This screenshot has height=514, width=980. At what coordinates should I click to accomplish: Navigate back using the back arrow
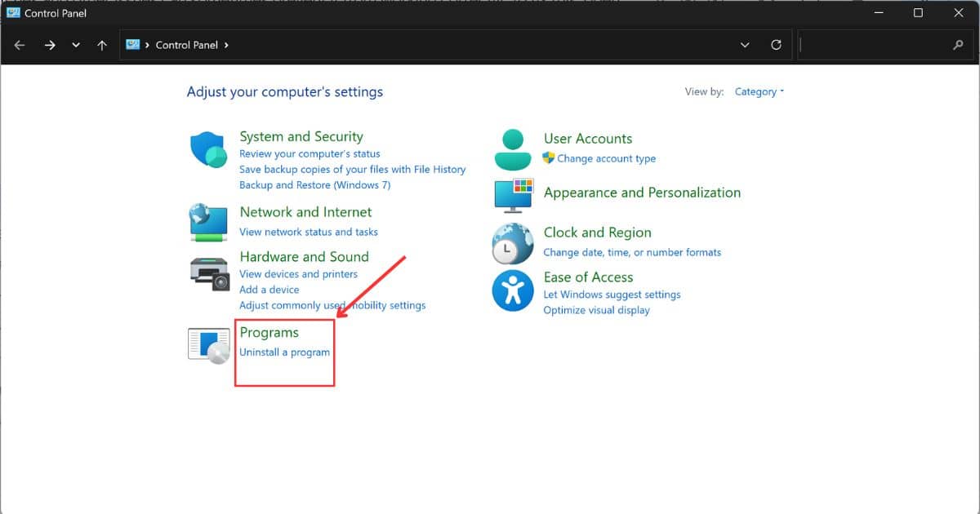[x=20, y=46]
